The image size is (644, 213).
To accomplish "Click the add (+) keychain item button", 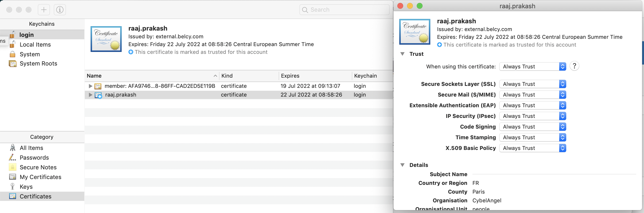I will (x=44, y=10).
